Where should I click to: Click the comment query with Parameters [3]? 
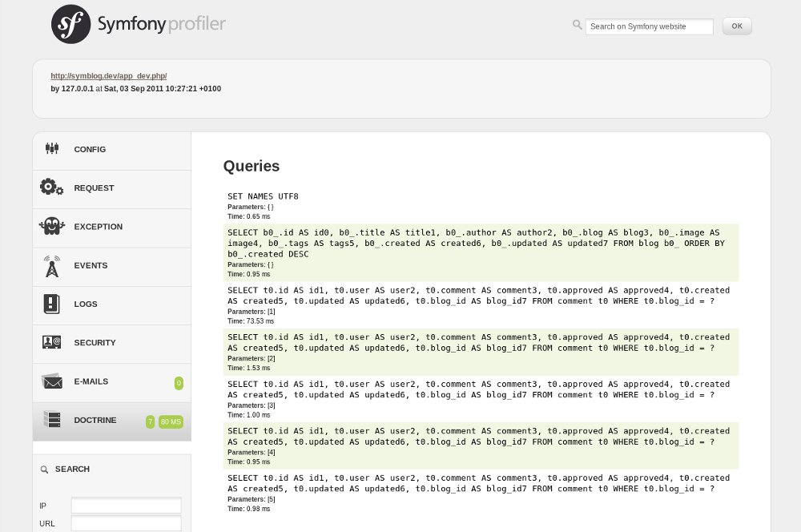pos(479,389)
